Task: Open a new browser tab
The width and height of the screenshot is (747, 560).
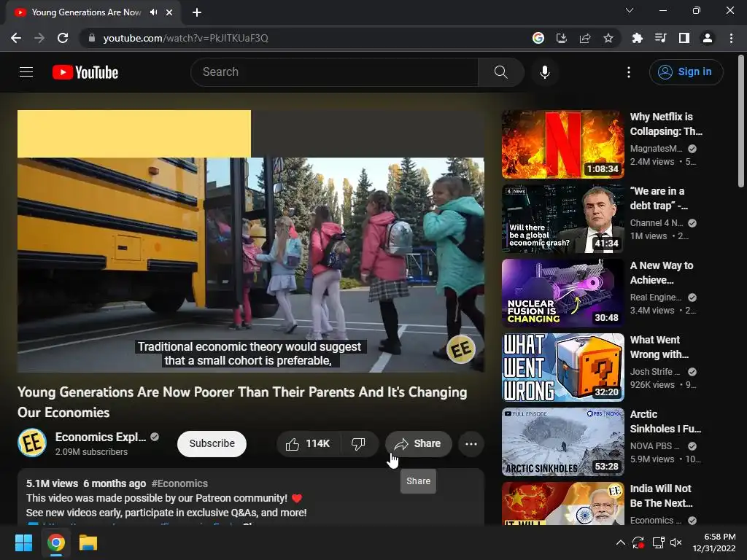Action: 197,12
